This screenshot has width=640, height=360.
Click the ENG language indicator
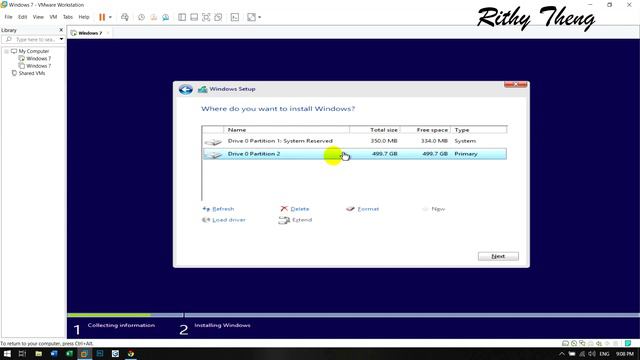coord(604,354)
